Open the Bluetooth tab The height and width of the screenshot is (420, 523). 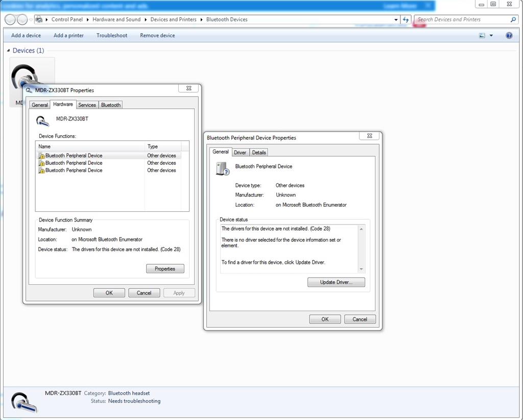(x=111, y=105)
